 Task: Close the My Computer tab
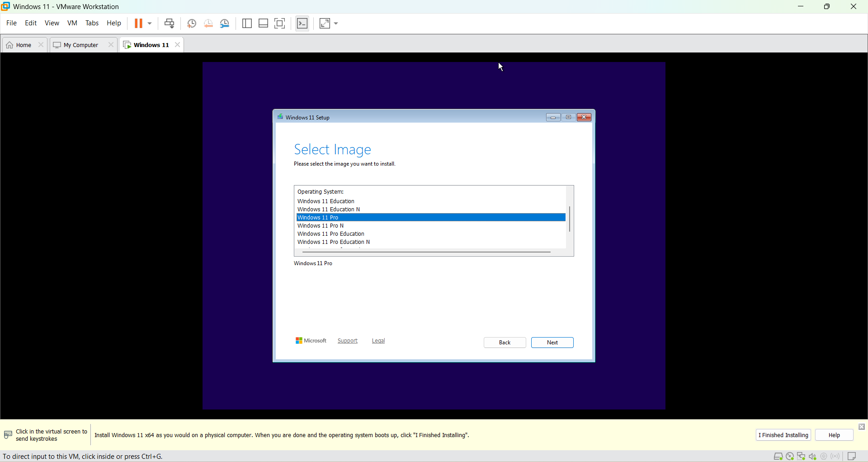click(x=111, y=45)
